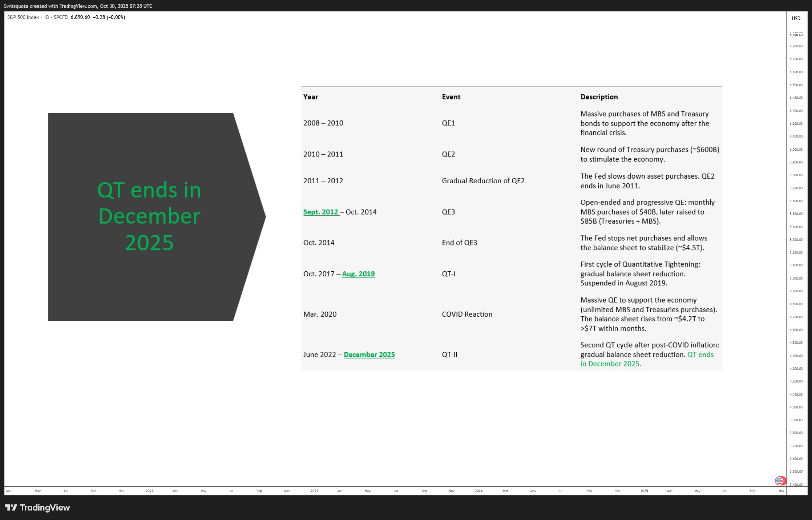812x520 pixels.
Task: Click the 'Sept. 2012' underlined green text
Action: click(x=321, y=212)
